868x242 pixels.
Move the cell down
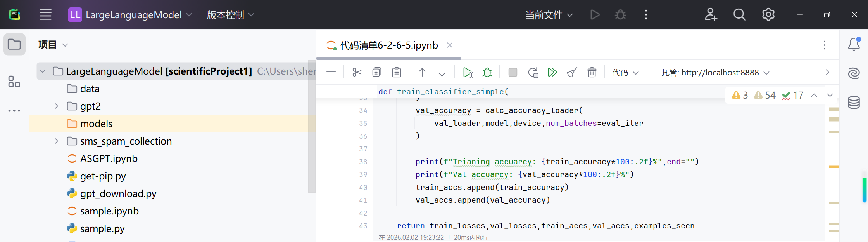coord(442,72)
